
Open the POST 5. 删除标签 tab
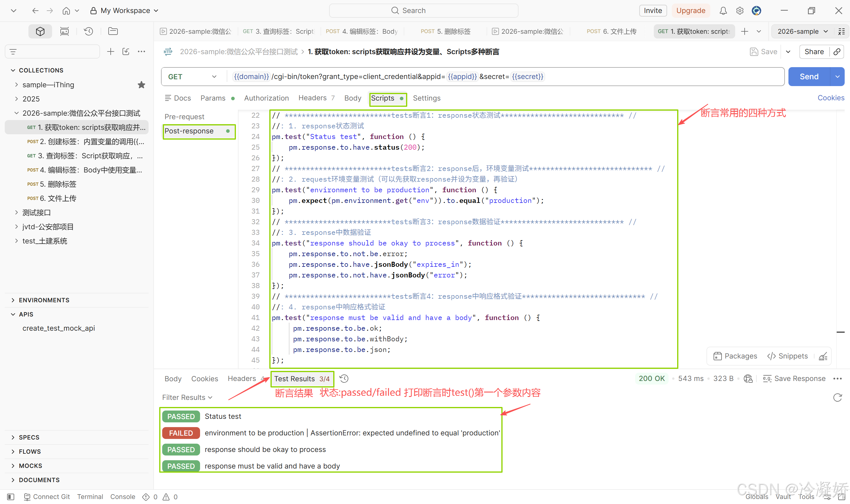point(445,31)
